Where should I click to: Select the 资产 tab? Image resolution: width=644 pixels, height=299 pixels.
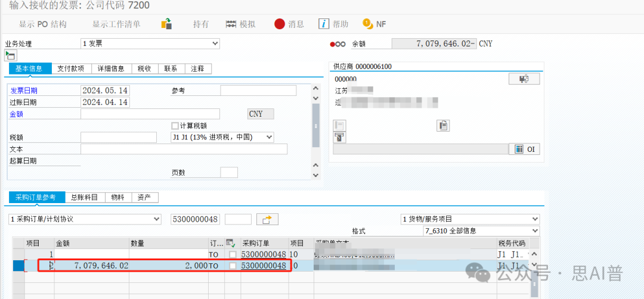click(x=144, y=197)
